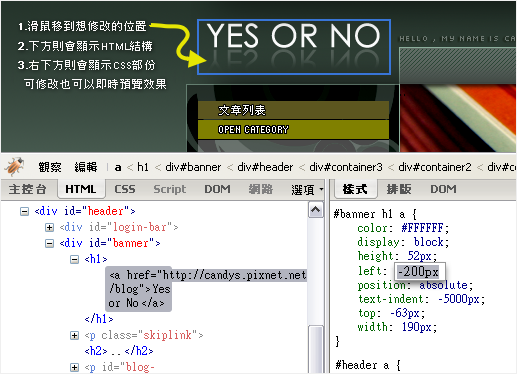Collapse the h1 node
This screenshot has width=517, height=374.
pyautogui.click(x=75, y=259)
